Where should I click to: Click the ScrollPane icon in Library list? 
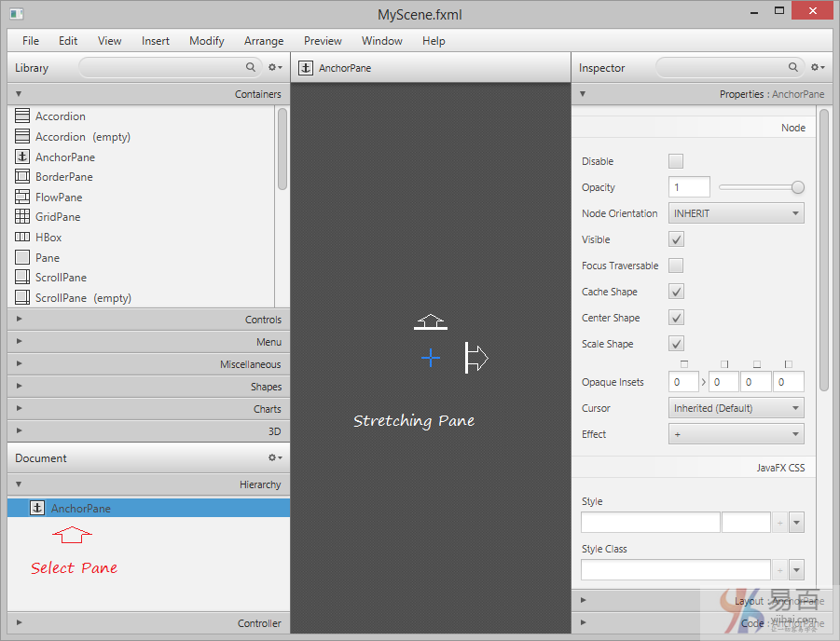point(22,278)
